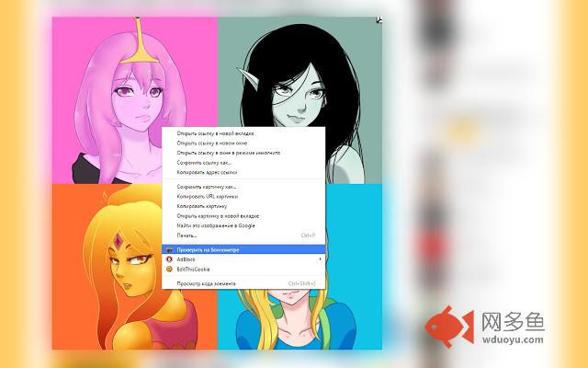
Task: Choose Сохранить картинку как...
Action: pos(243,187)
